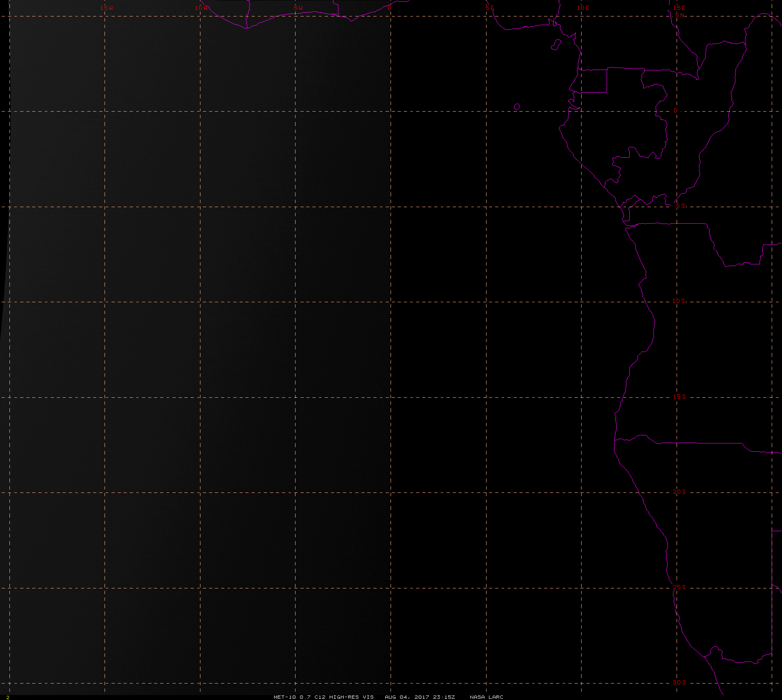The width and height of the screenshot is (782, 700).
Task: Click the 5S latitude label
Action: pos(681,206)
